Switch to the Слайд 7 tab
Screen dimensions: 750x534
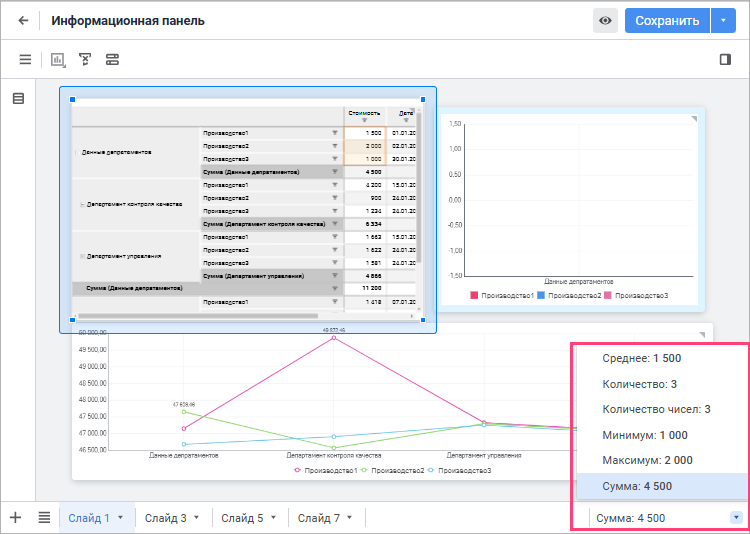[x=319, y=518]
